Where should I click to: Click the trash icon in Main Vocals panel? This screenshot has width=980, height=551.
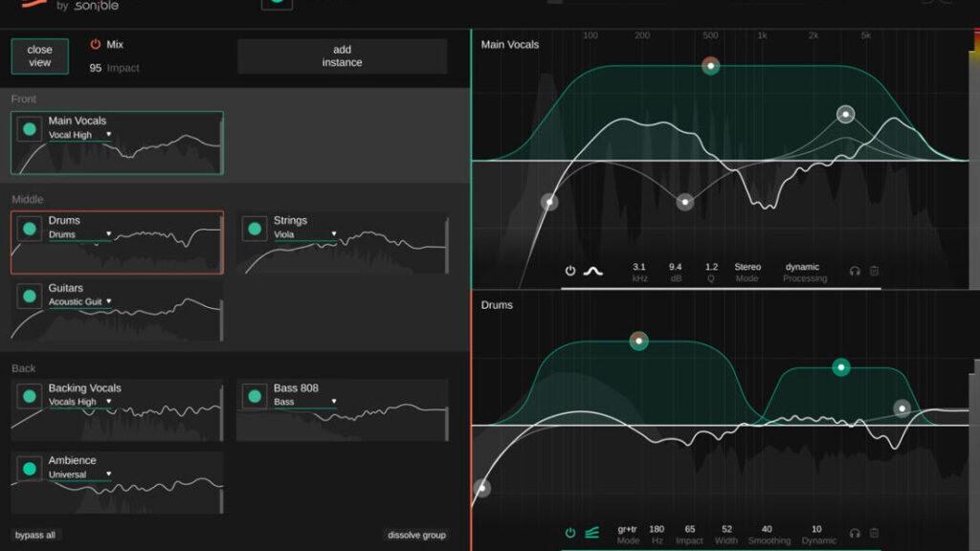[874, 271]
